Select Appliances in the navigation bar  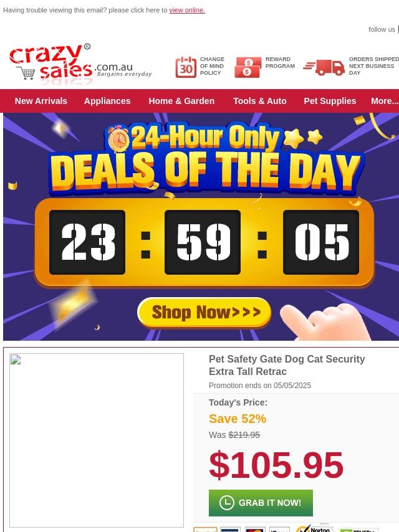point(107,101)
